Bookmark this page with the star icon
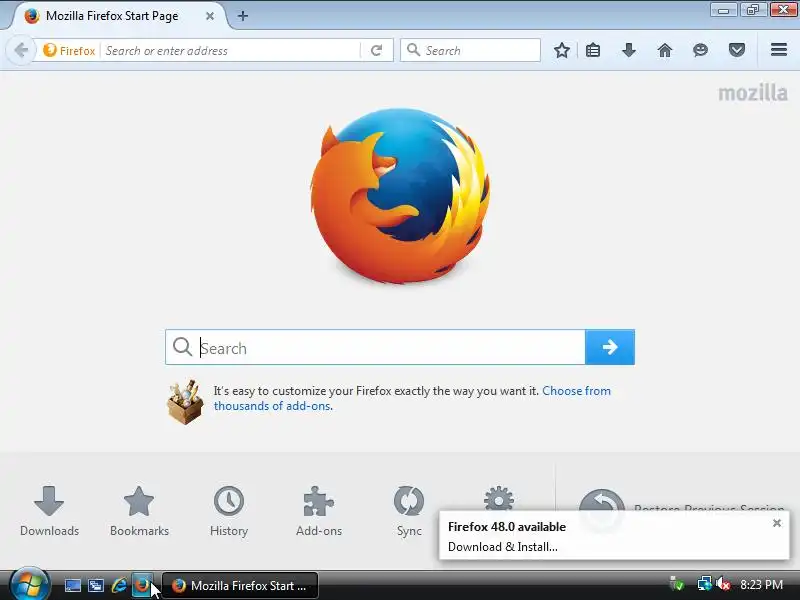800x600 pixels. coord(562,51)
